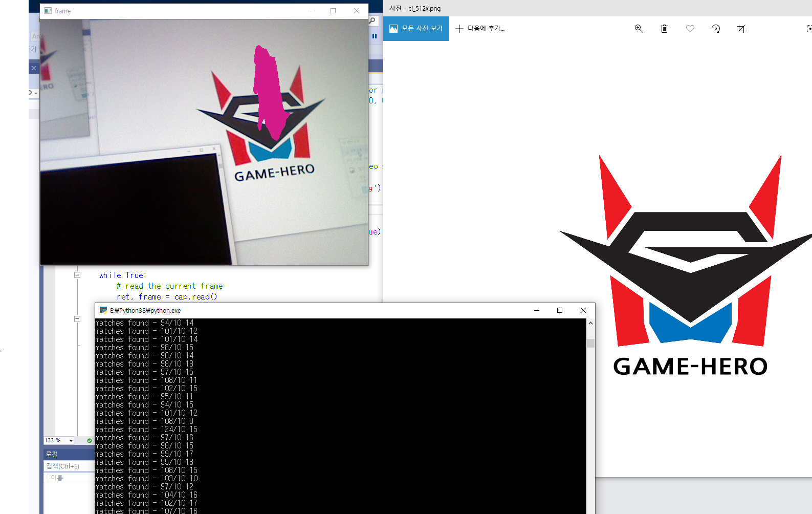Close the Visual Studio document tab X
Viewport: 812px width, 514px height.
pyautogui.click(x=34, y=68)
